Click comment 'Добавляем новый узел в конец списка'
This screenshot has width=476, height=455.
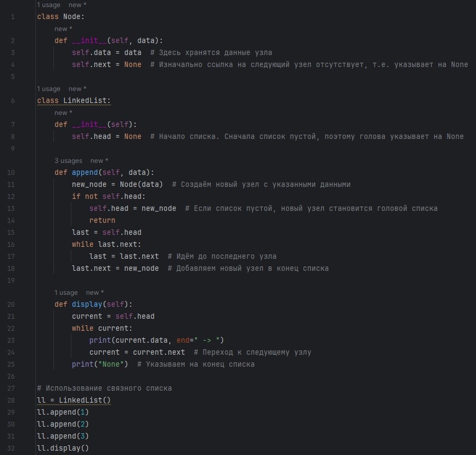pos(248,269)
